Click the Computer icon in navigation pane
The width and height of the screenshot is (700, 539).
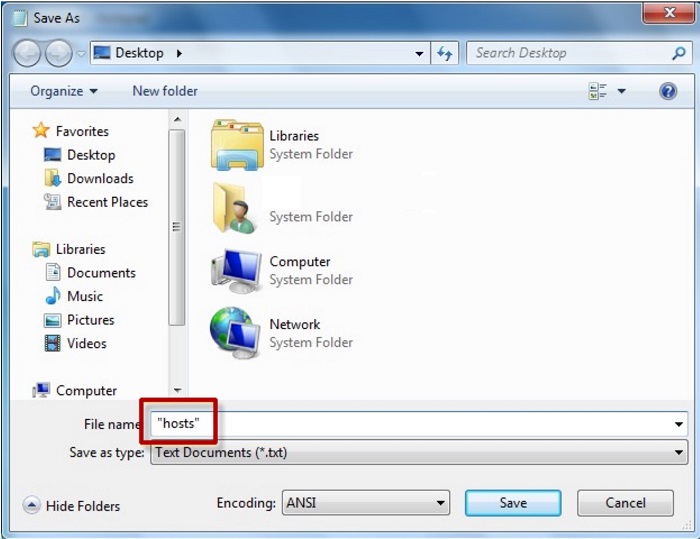pos(41,390)
